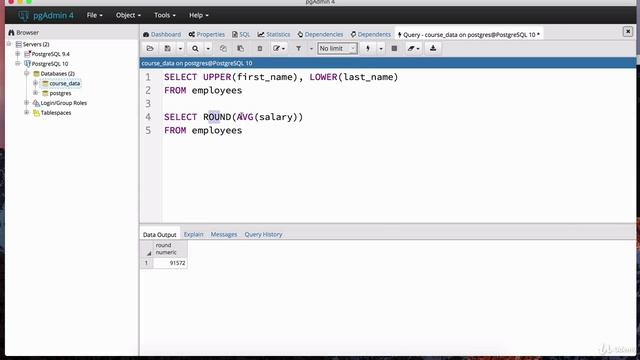Execute the query with lightning icon
640x360 pixels.
tap(368, 49)
